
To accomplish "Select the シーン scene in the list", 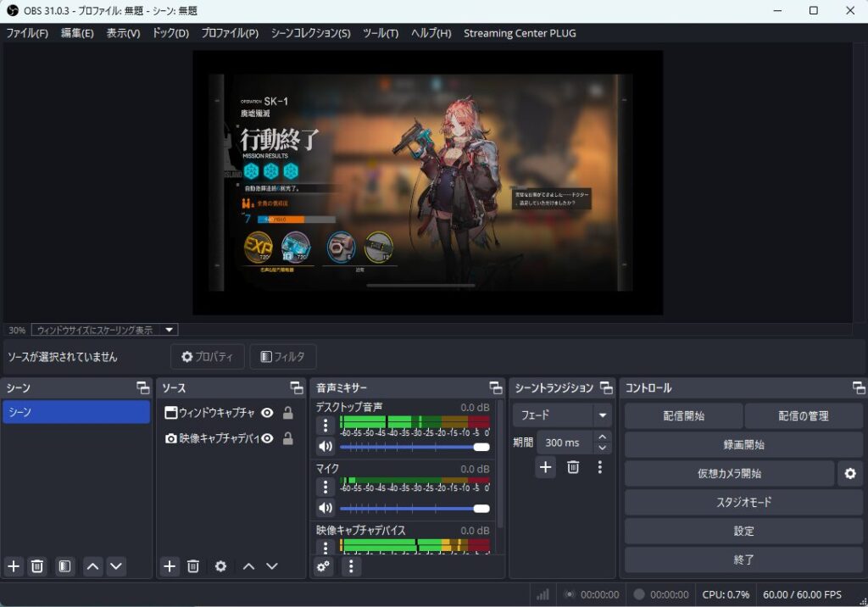I will coord(76,412).
